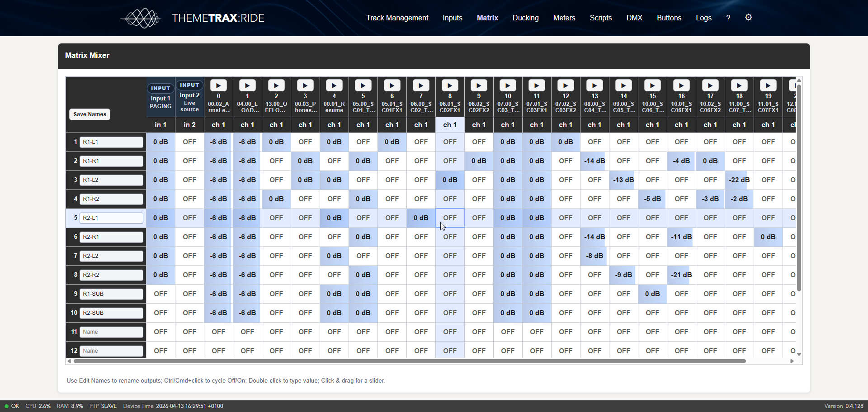Click the ThemeTrax Ride logo

tap(193, 18)
